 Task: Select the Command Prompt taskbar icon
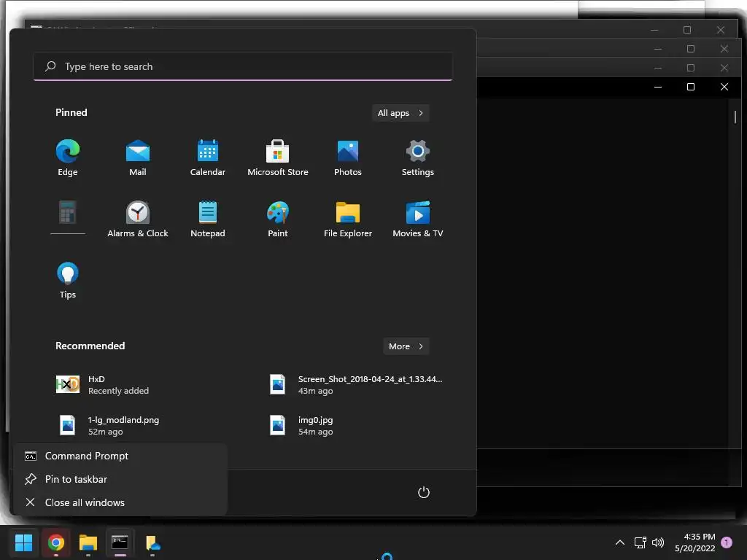click(x=120, y=542)
